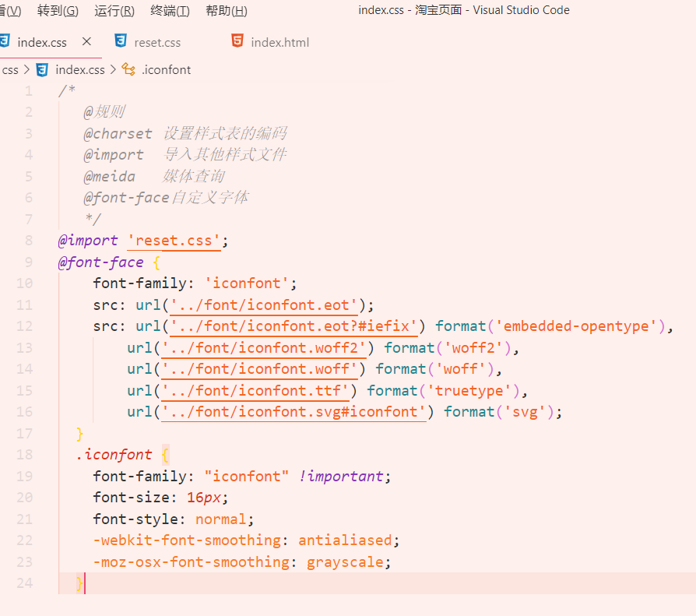Image resolution: width=696 pixels, height=616 pixels.
Task: Click the '../font/iconfont.woff2' url link
Action: coord(264,348)
